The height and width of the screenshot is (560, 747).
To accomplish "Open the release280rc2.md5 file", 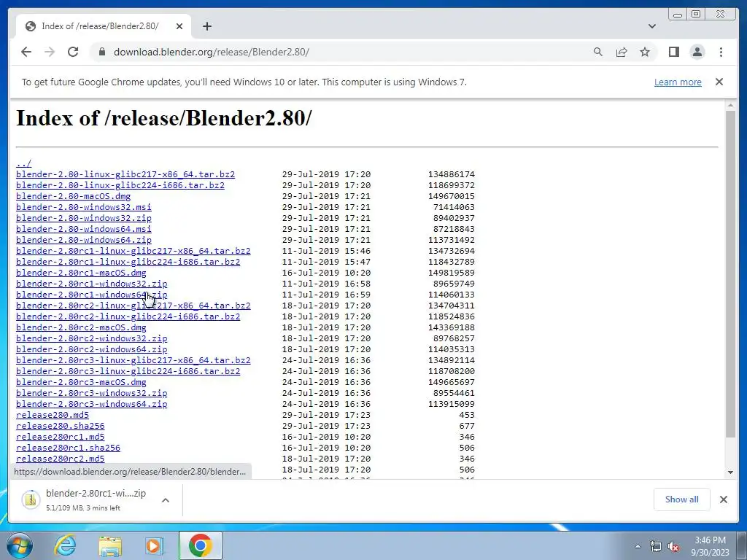I will click(x=60, y=459).
